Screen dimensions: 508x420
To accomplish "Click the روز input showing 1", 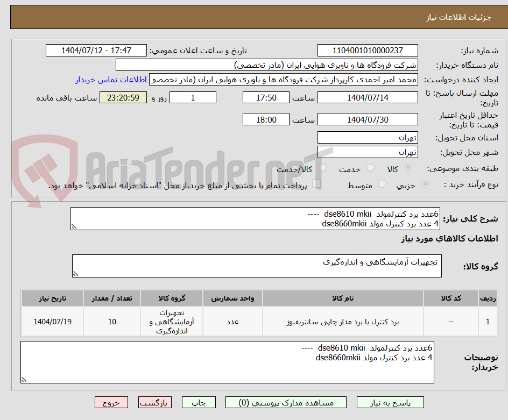I will [193, 97].
